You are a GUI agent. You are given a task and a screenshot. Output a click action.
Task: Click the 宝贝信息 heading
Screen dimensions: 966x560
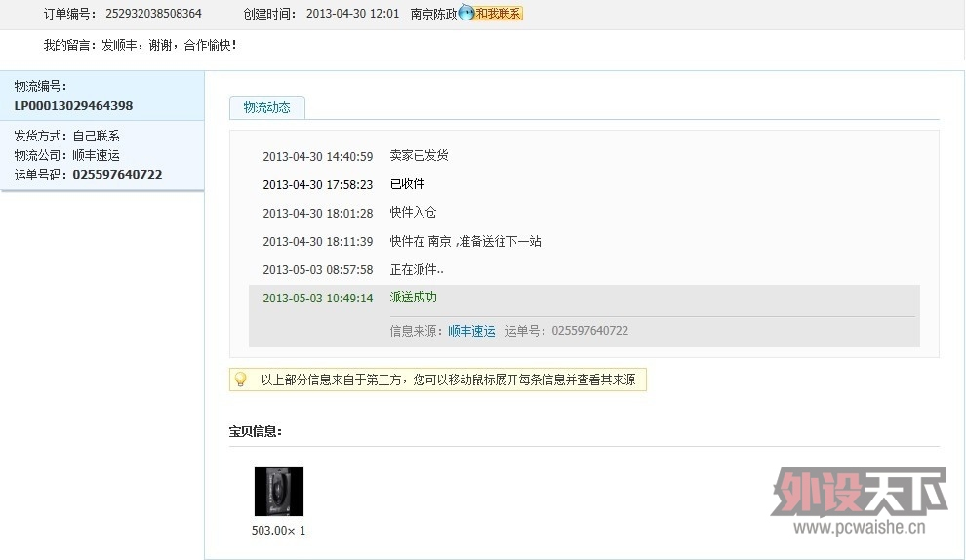(255, 432)
